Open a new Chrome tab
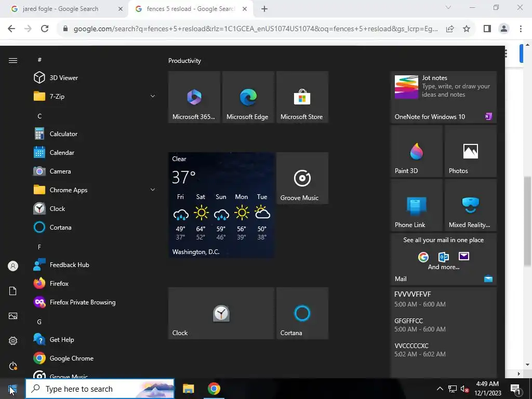The width and height of the screenshot is (532, 399). click(264, 9)
